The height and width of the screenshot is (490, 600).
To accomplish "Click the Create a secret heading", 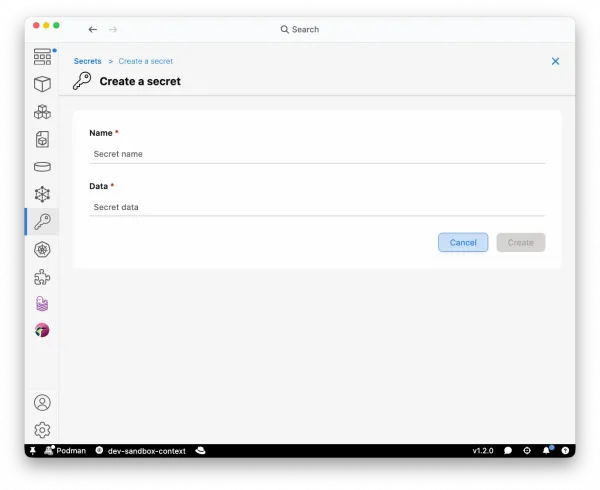I will click(140, 81).
